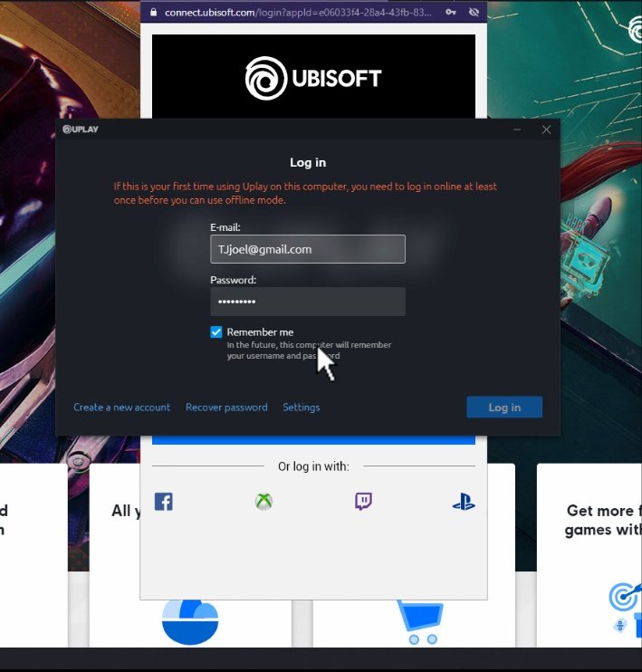
Task: Click the crossed-out eye icon in address bar
Action: 474,12
